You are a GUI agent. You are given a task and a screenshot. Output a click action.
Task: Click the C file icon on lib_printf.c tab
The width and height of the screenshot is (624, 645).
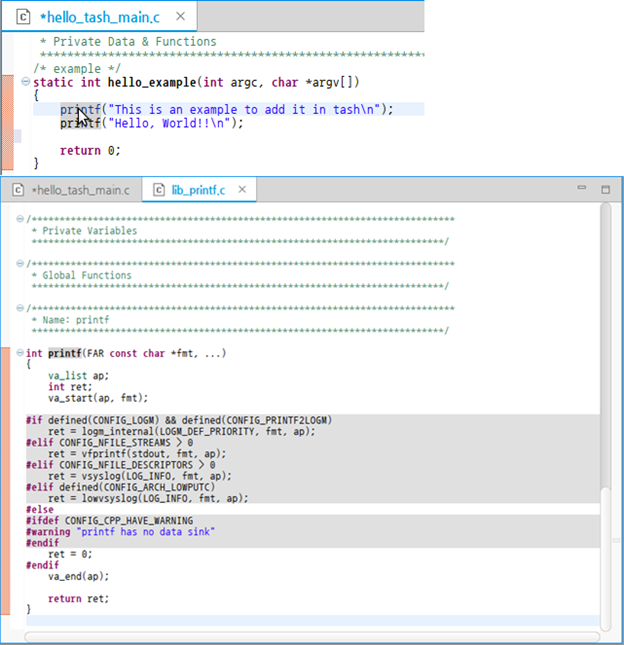pyautogui.click(x=158, y=189)
